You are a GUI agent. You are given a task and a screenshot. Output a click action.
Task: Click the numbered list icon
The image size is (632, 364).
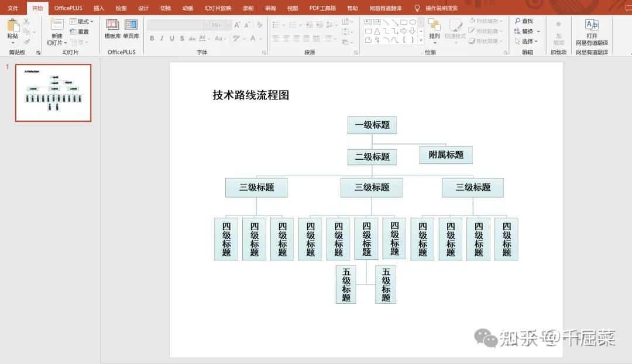(x=293, y=25)
